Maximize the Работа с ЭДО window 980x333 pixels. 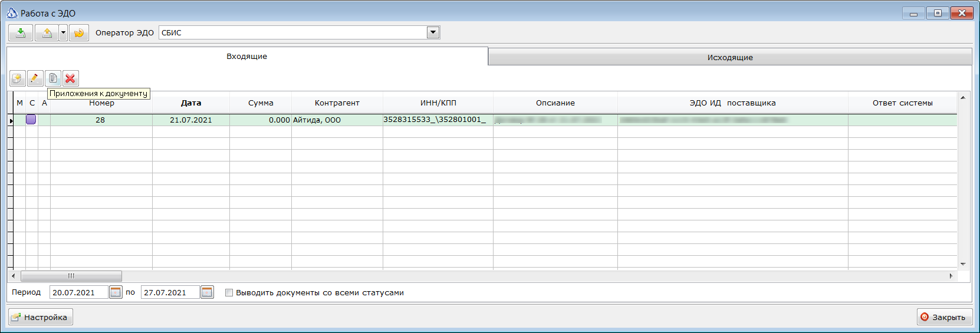(938, 13)
